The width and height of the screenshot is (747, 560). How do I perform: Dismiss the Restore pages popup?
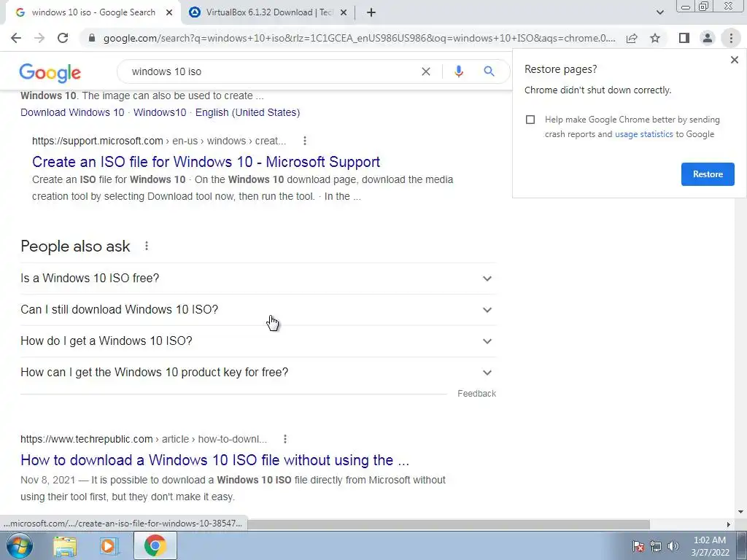[x=734, y=60]
